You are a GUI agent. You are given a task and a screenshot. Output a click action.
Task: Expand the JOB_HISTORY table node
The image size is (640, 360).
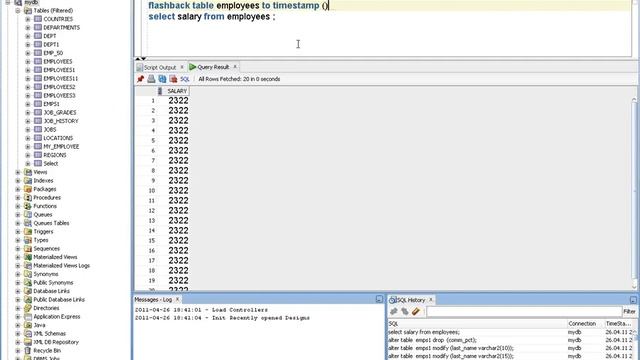click(28, 121)
